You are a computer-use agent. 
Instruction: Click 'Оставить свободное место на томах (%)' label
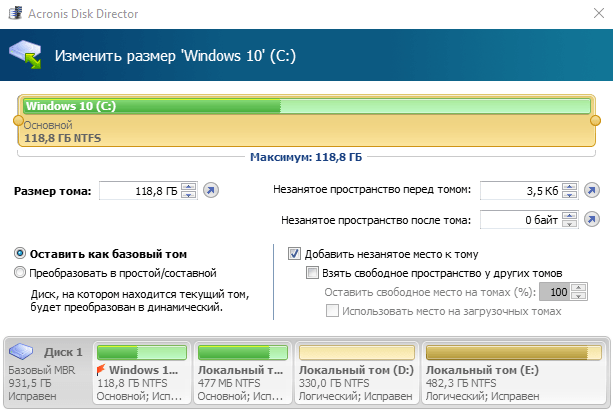pos(430,292)
